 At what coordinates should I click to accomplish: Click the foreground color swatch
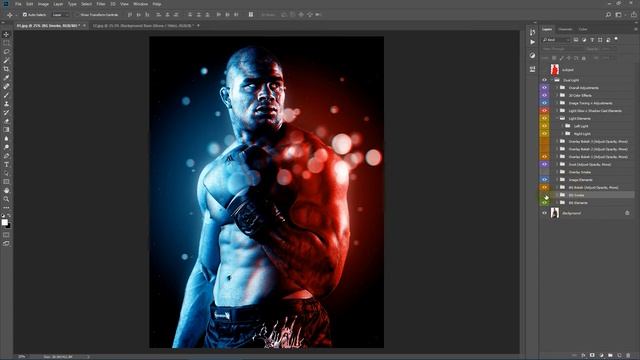coord(4,222)
